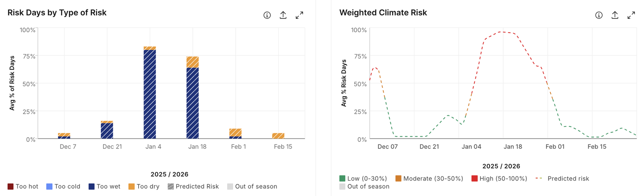644x196 pixels.
Task: Toggle the Too hot legend series
Action: point(23,187)
